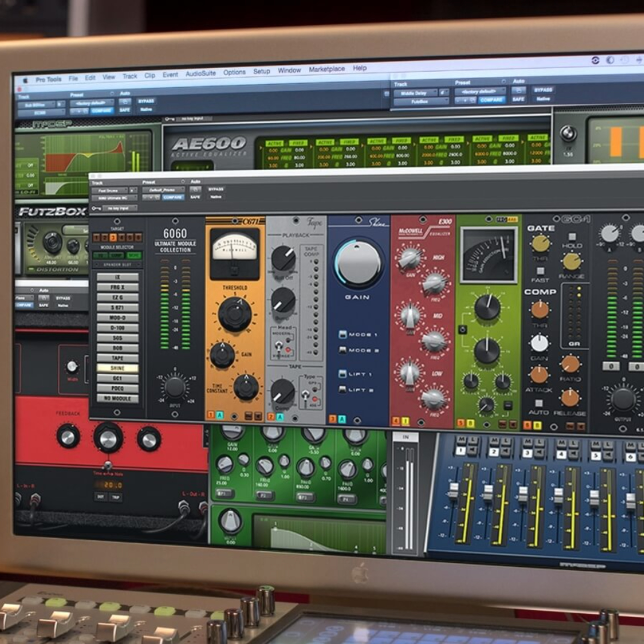Toggle the HOLD button in the GC1 gate section
644x644 pixels.
(x=572, y=237)
